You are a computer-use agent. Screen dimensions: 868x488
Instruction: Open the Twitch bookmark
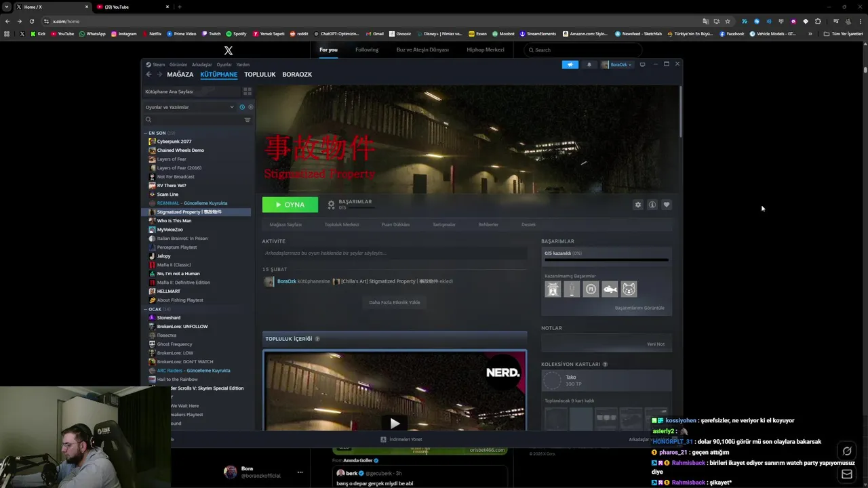[211, 33]
